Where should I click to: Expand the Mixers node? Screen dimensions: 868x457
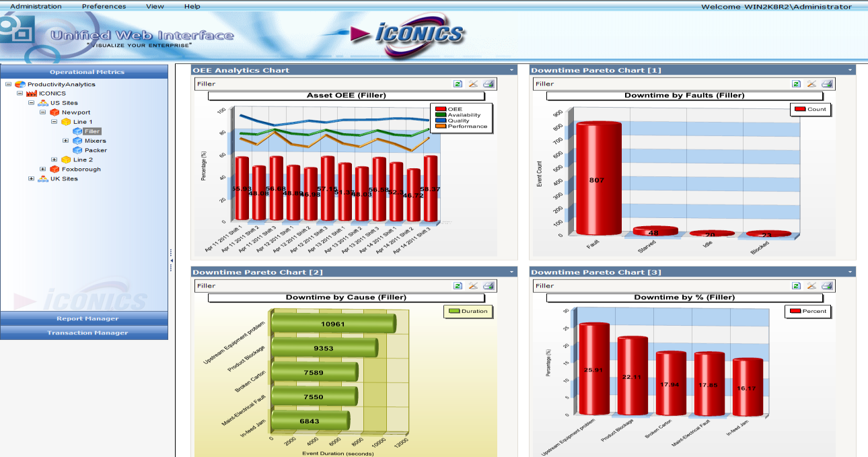click(65, 141)
